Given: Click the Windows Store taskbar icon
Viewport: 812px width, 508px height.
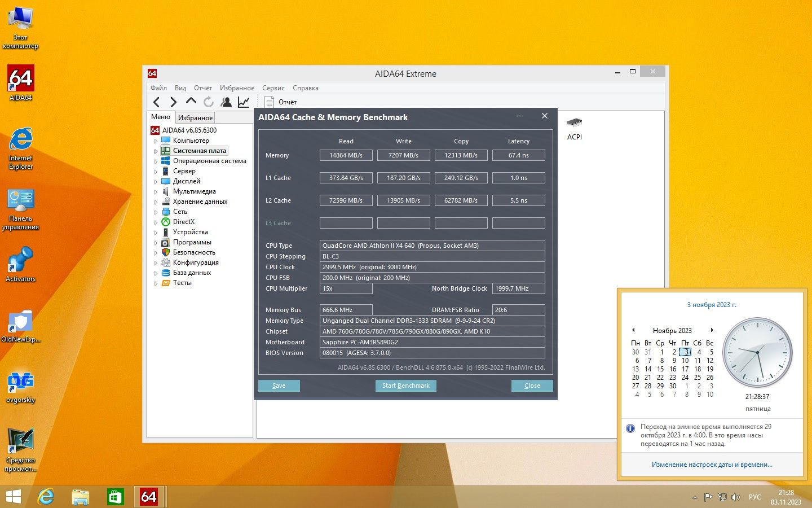Looking at the screenshot, I should tap(115, 497).
